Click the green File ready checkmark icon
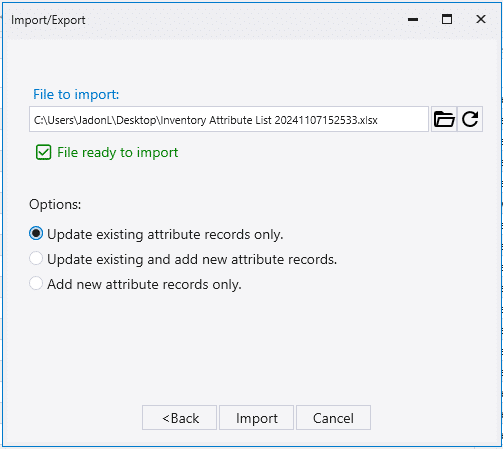This screenshot has height=449, width=503. click(44, 152)
